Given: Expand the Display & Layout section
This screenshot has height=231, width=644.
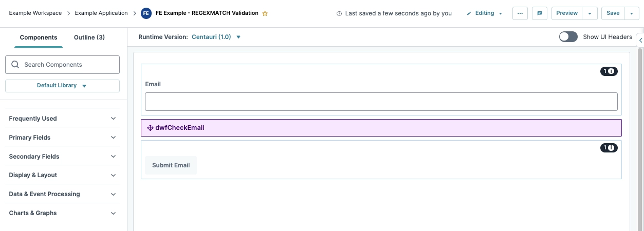Looking at the screenshot, I should (62, 175).
